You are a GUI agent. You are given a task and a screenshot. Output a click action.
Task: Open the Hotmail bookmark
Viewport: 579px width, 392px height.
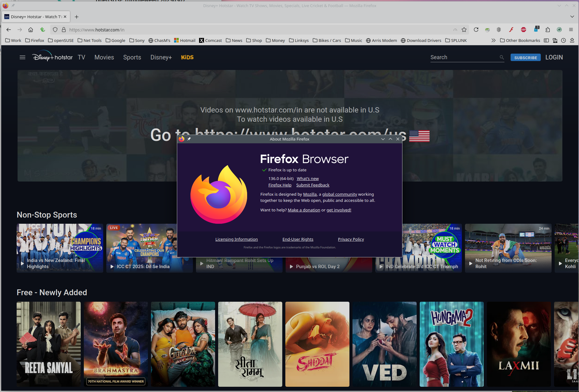pos(185,40)
